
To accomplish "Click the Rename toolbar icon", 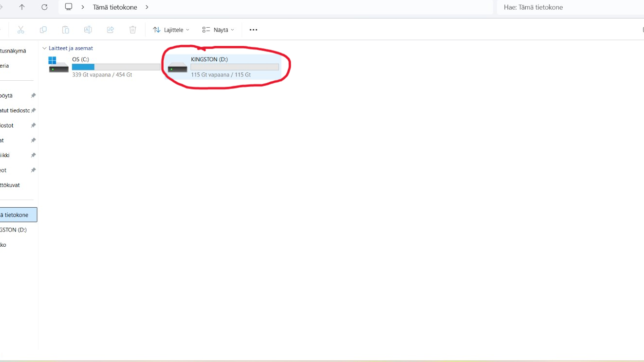I will pos(88,30).
